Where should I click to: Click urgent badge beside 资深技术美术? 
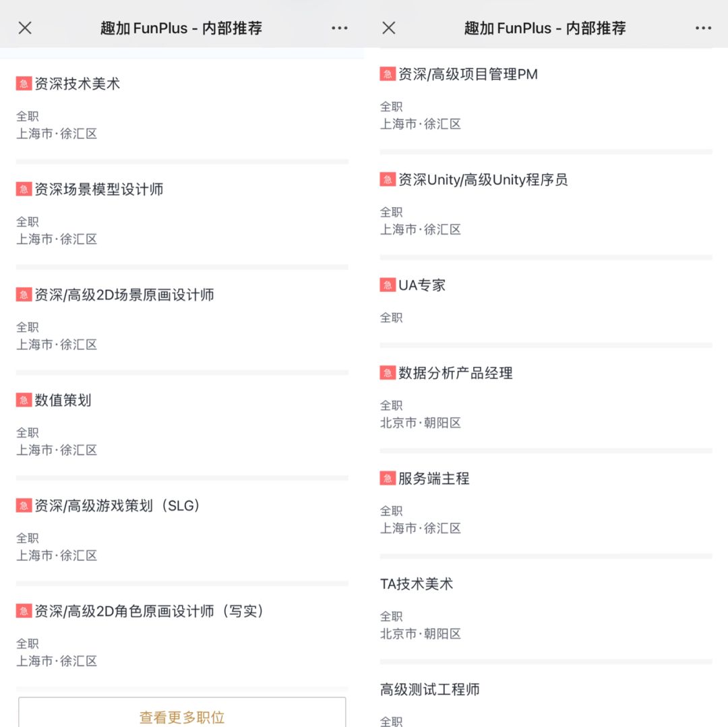[x=24, y=84]
